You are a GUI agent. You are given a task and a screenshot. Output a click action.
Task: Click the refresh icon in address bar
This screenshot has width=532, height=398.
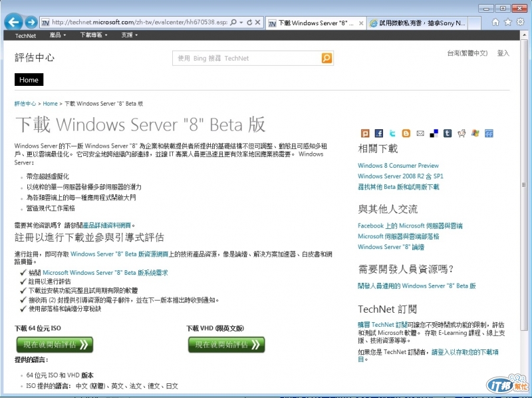[x=249, y=23]
